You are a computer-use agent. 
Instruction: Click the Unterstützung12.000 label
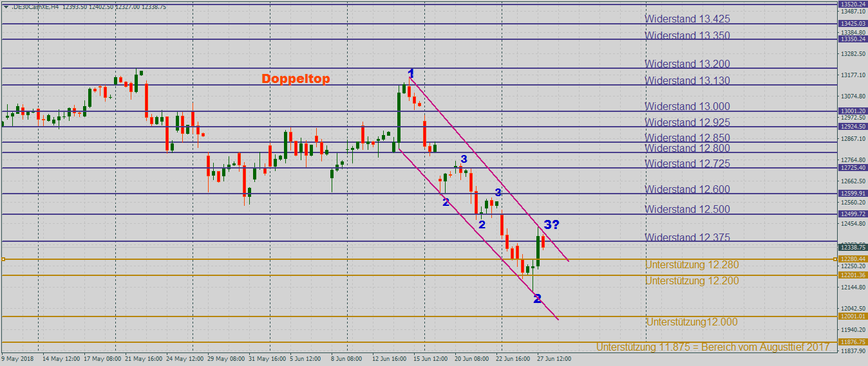[x=692, y=322]
